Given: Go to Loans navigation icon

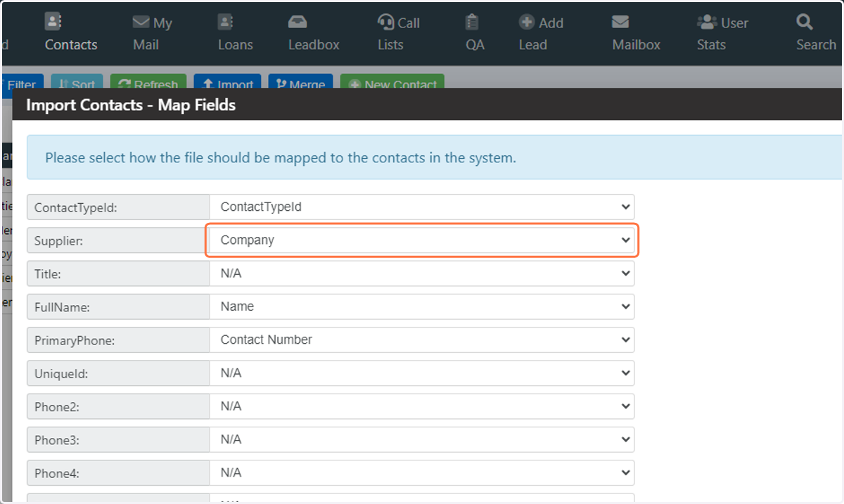Looking at the screenshot, I should coord(226,22).
